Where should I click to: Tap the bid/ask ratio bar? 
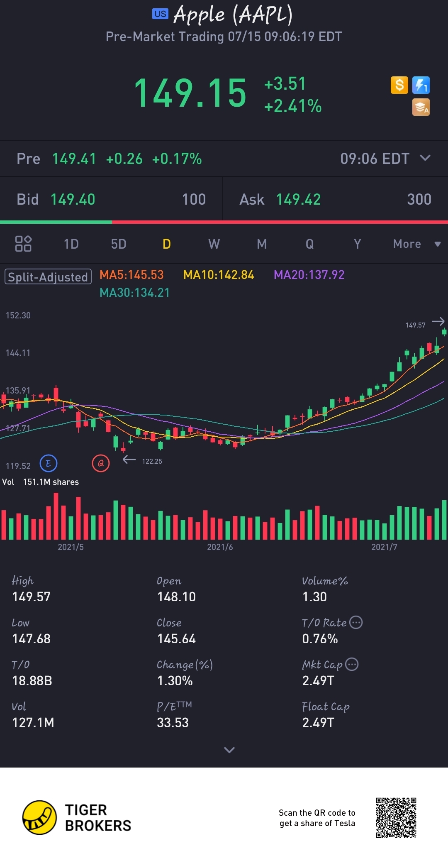click(x=224, y=222)
